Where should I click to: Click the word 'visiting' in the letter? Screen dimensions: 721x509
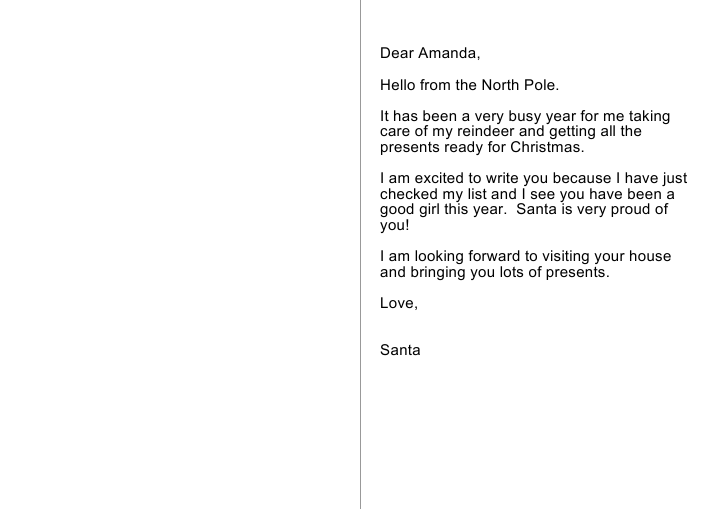(566, 256)
